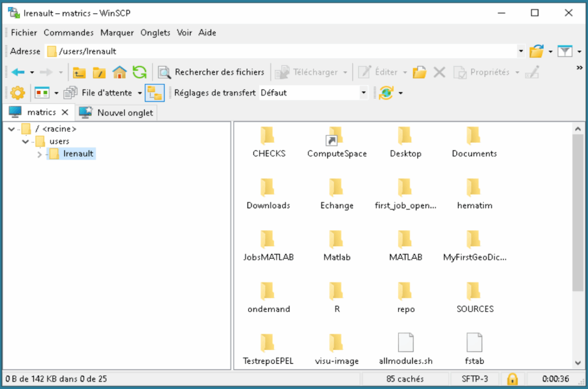Click the filter funnel icon

click(x=566, y=52)
